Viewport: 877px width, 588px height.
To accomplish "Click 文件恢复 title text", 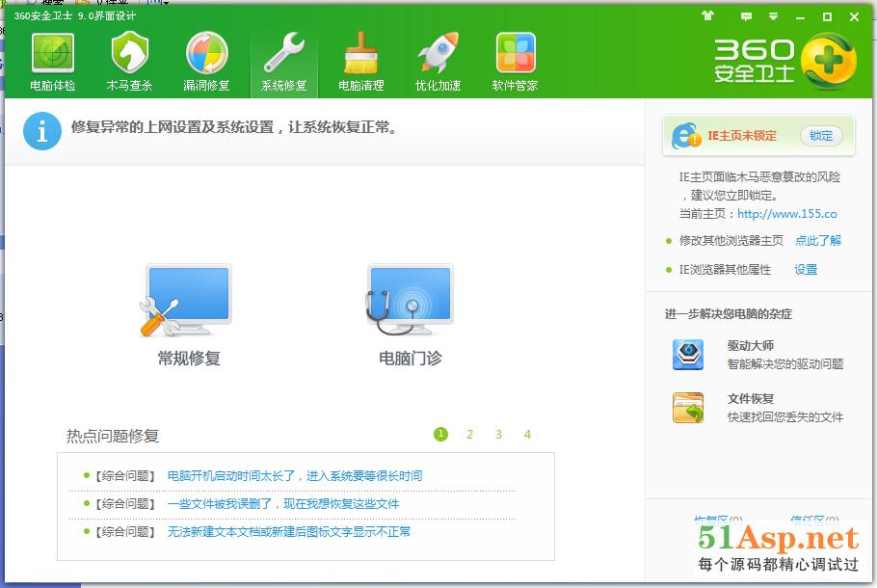I will (x=751, y=399).
